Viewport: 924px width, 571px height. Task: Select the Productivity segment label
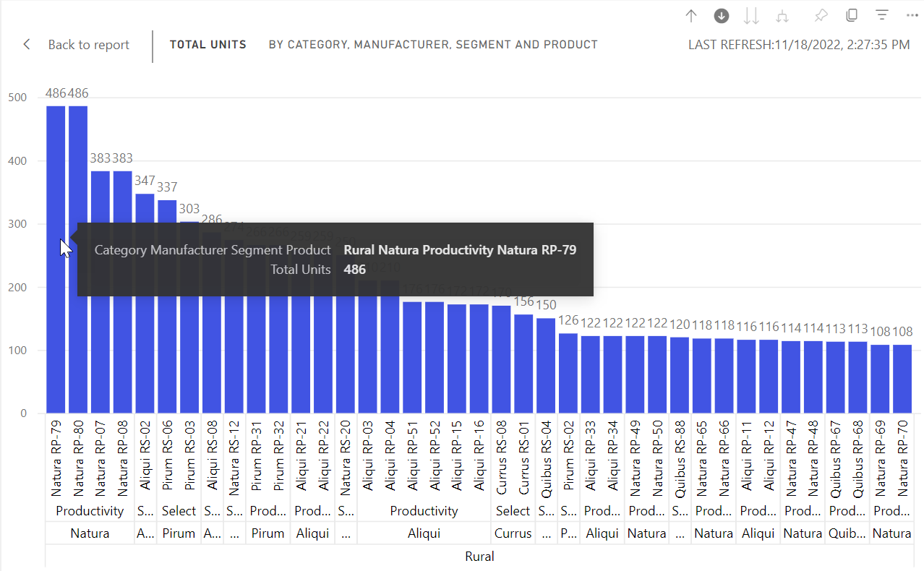click(90, 510)
